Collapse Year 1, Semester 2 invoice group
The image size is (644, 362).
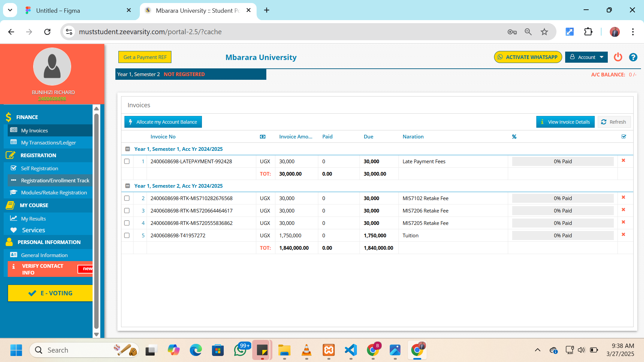pos(127,186)
